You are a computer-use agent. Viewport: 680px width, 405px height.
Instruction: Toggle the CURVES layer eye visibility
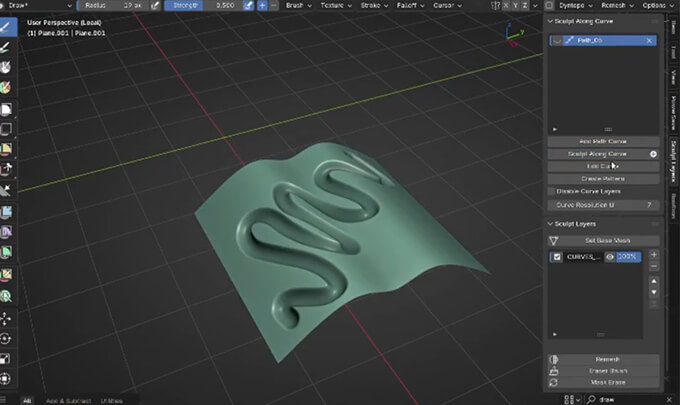click(x=609, y=257)
